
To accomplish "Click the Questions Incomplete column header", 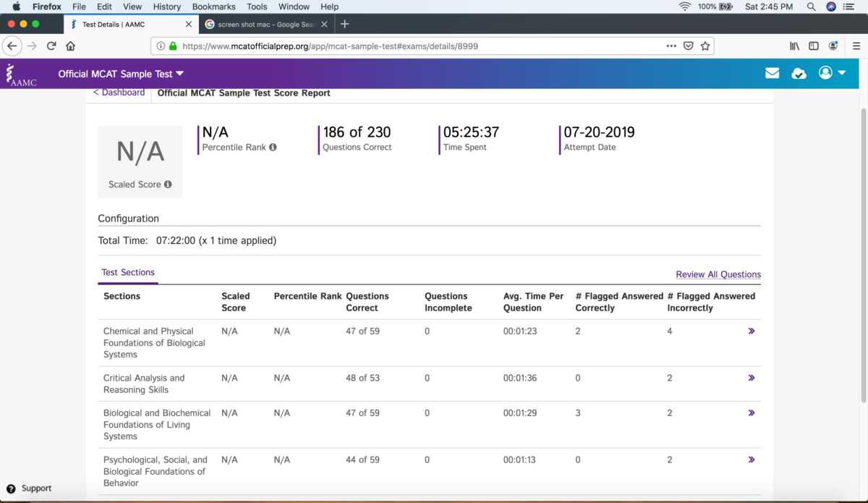I will click(x=448, y=302).
